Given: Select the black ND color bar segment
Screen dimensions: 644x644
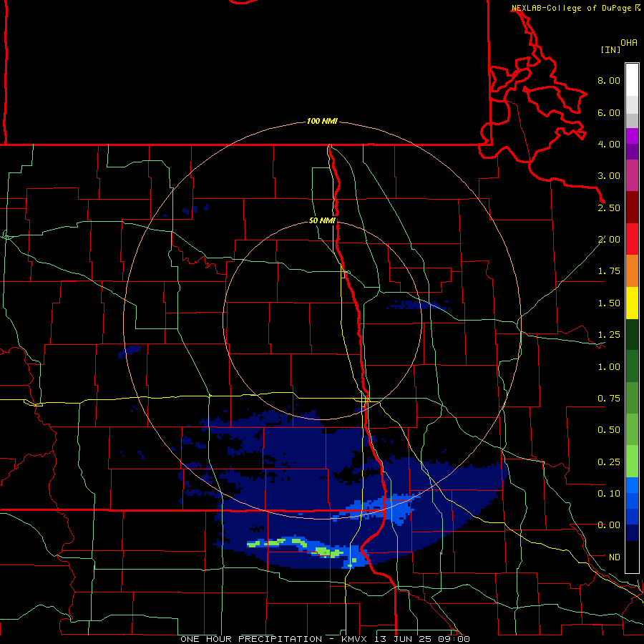Looking at the screenshot, I should coord(632,557).
